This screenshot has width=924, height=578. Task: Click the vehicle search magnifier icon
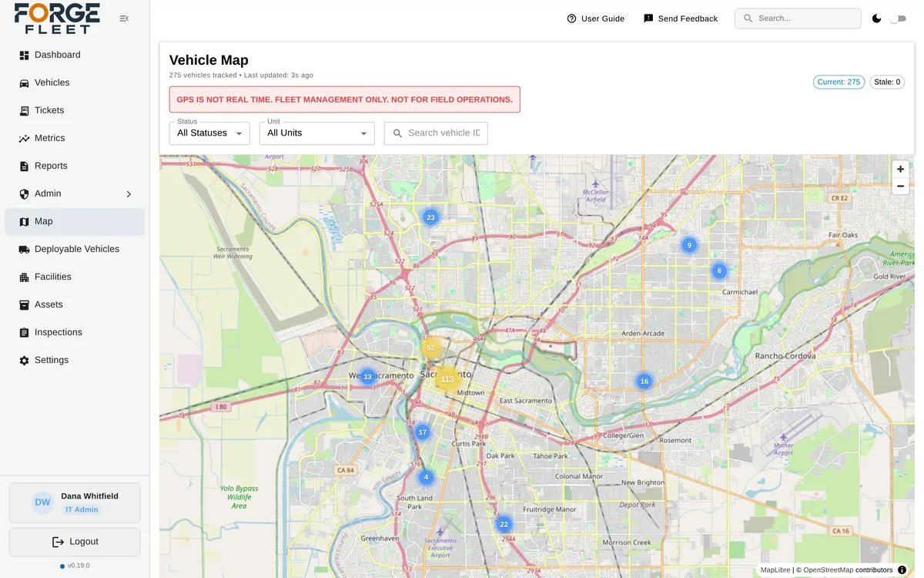click(398, 133)
